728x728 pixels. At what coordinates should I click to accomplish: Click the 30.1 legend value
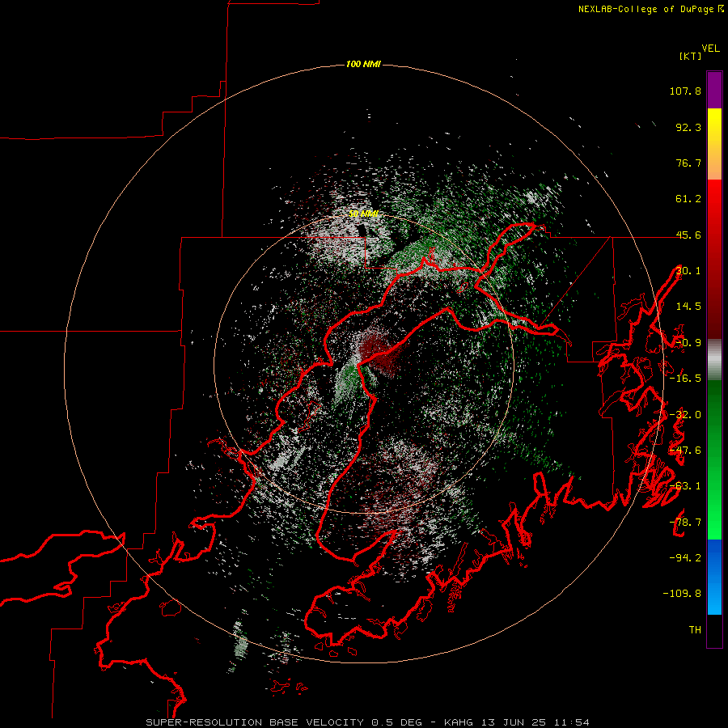[688, 271]
